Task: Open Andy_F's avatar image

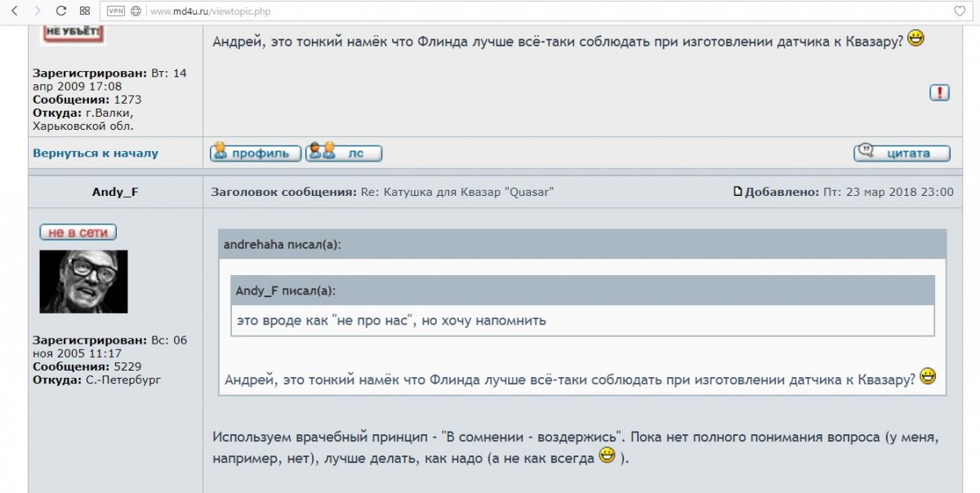Action: 83,282
